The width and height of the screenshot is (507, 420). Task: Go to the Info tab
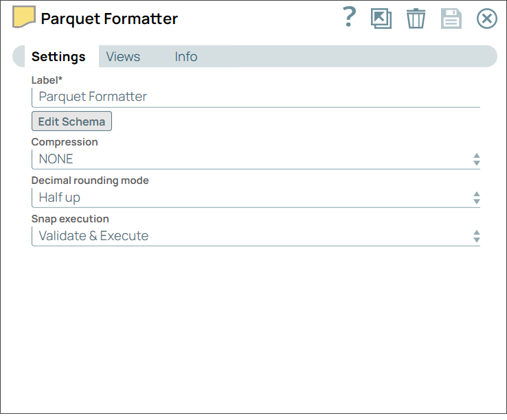(x=185, y=57)
